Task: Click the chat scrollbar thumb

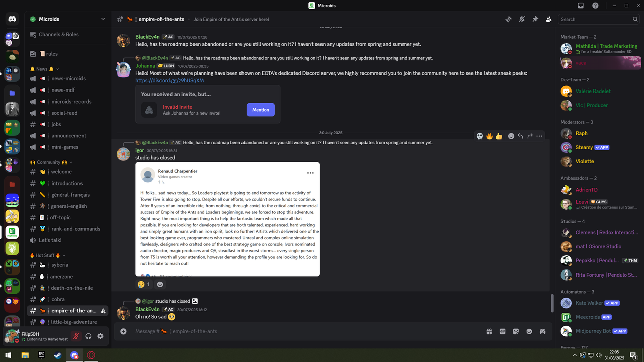Action: pos(552,303)
